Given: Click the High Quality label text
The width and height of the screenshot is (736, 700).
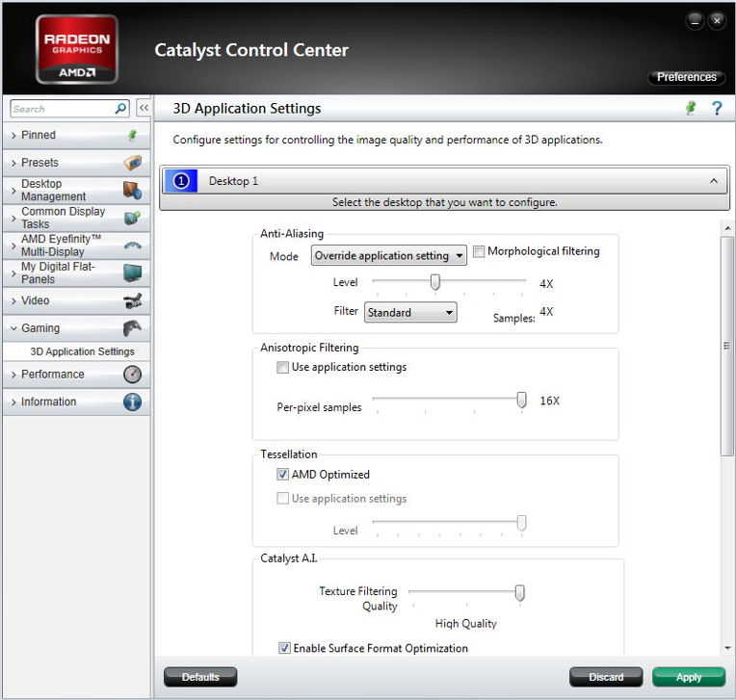Looking at the screenshot, I should tap(465, 624).
